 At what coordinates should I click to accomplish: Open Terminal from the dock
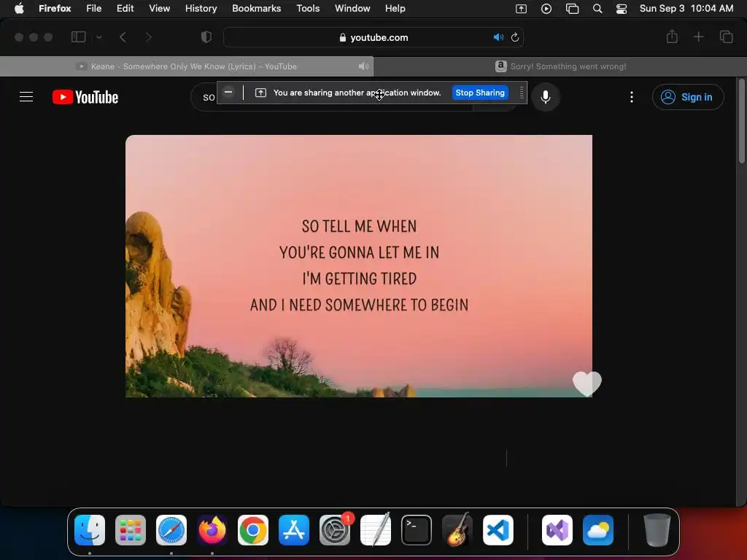[417, 530]
